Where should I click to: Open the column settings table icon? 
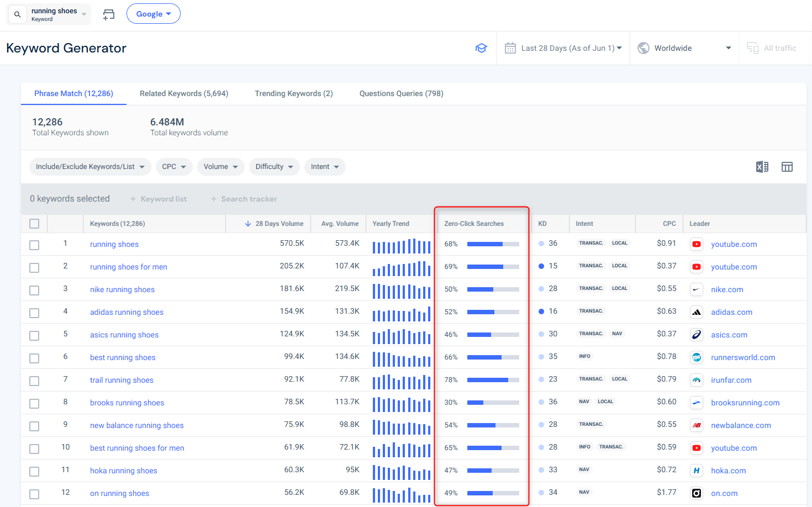coord(787,167)
